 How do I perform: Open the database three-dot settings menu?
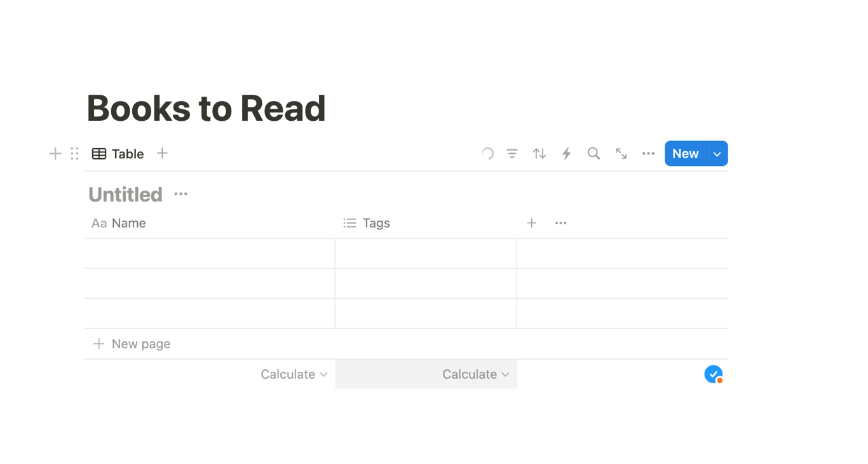(x=648, y=154)
